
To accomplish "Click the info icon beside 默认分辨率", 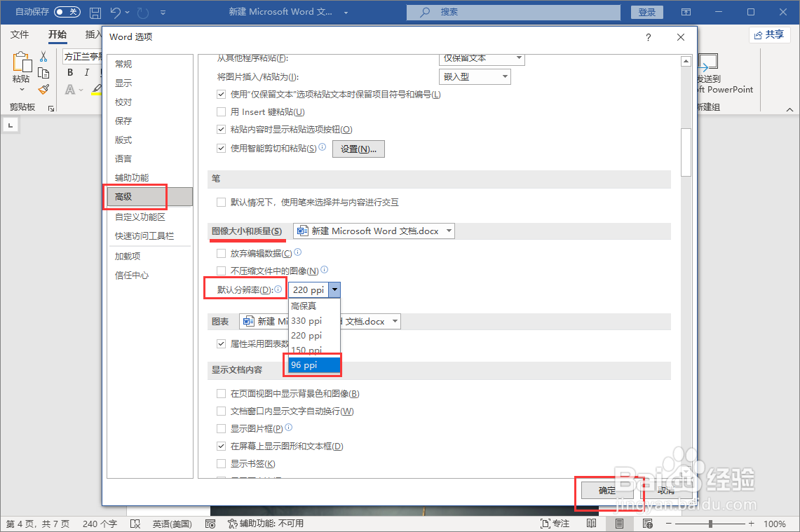I will [x=278, y=289].
